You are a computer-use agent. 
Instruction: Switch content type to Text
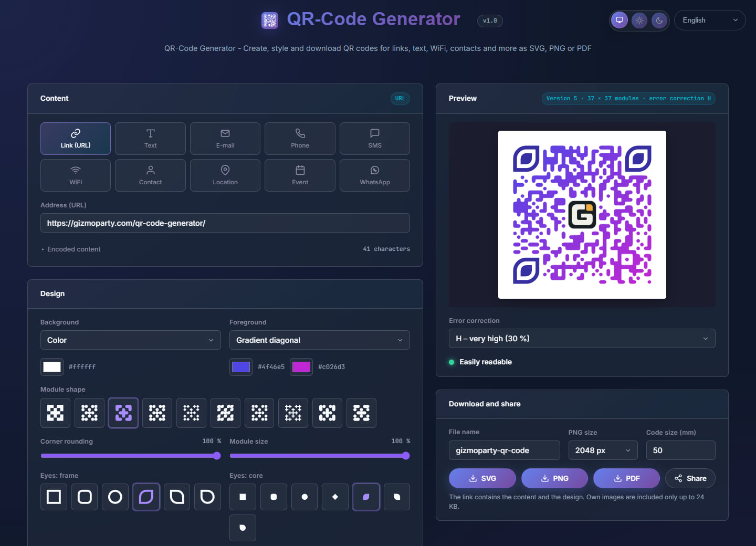point(151,139)
